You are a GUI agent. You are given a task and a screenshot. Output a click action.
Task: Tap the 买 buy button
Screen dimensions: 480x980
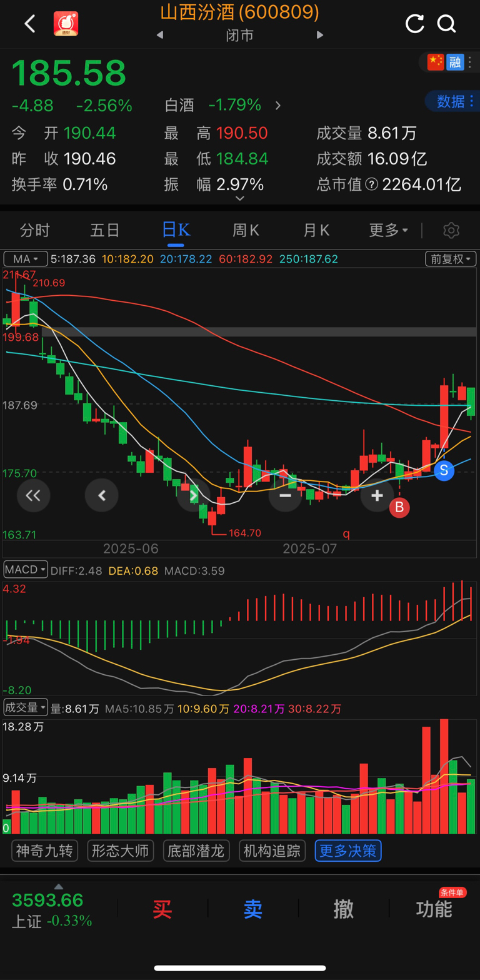(x=162, y=909)
